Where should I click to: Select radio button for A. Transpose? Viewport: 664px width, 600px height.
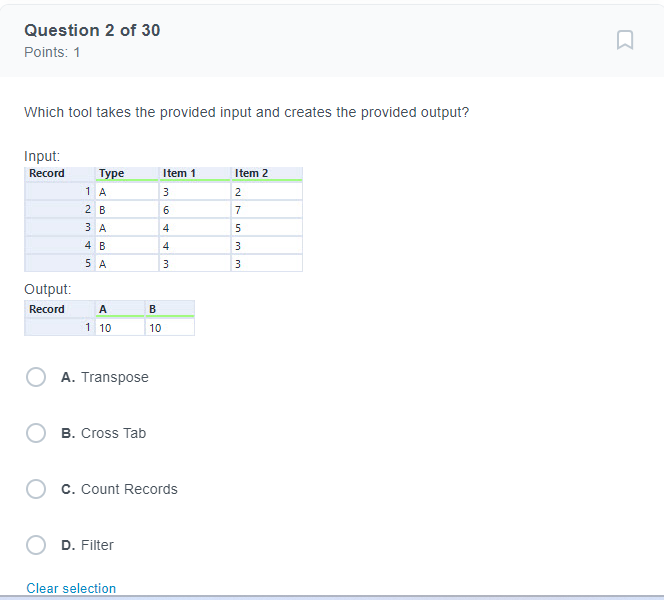36,377
